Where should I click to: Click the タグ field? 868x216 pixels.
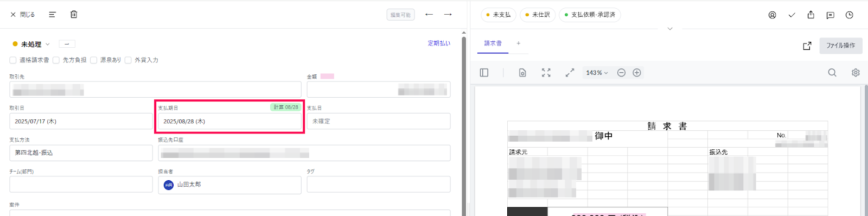(x=379, y=185)
